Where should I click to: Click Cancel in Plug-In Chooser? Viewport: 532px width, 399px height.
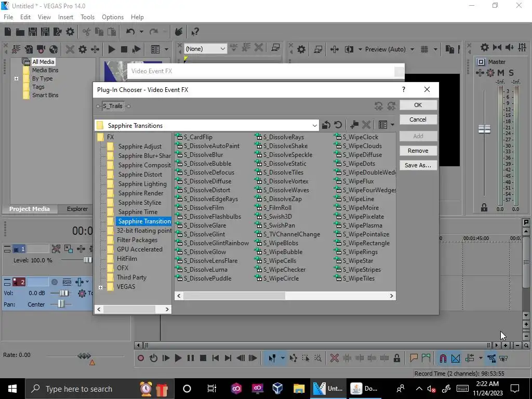(x=418, y=119)
